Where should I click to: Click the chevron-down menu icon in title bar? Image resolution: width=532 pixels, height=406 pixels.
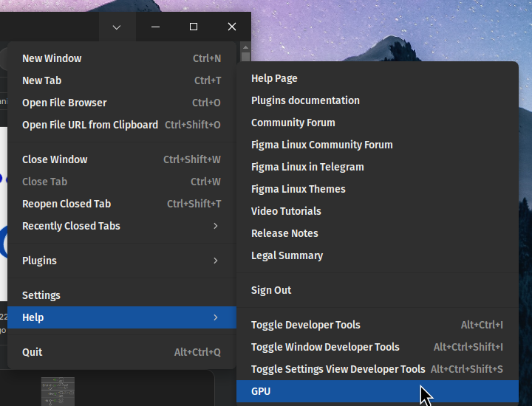117,27
